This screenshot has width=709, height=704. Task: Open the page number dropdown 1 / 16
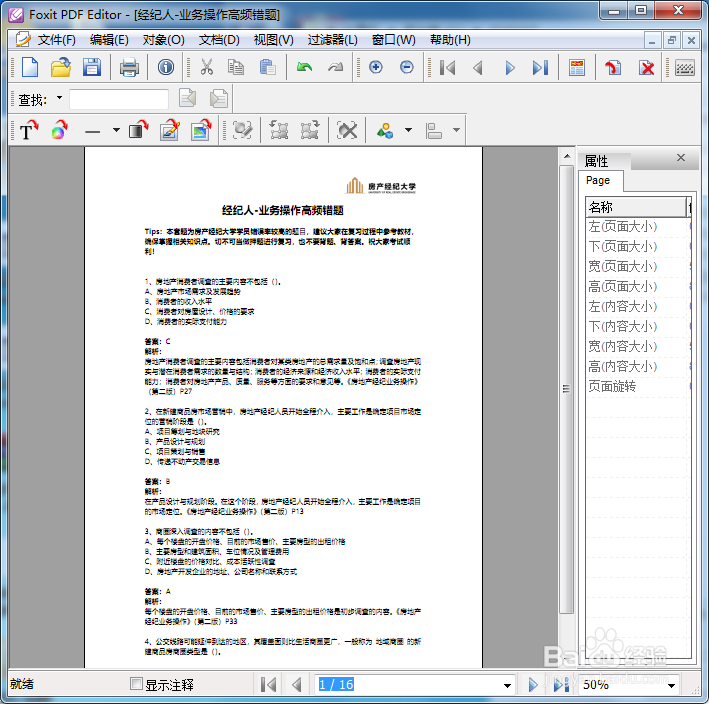tap(507, 685)
